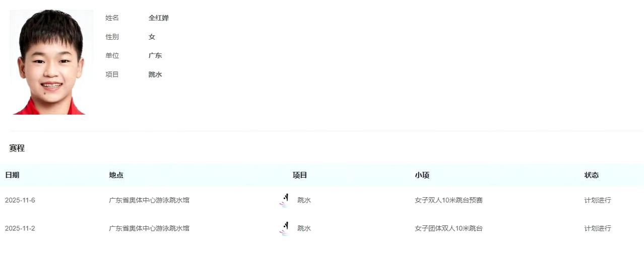Click the athlete name next to 姓名
This screenshot has height=254, width=644.
pyautogui.click(x=158, y=18)
